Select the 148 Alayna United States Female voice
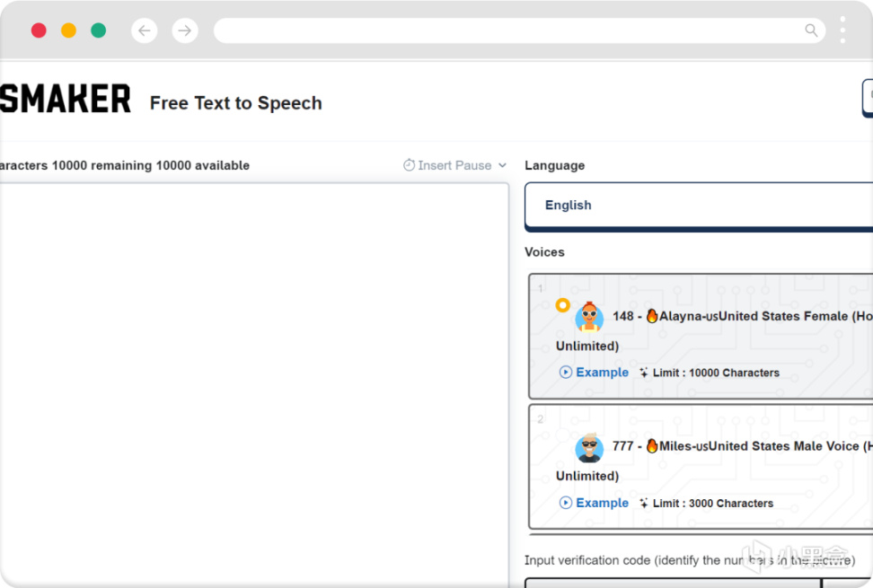 point(701,336)
